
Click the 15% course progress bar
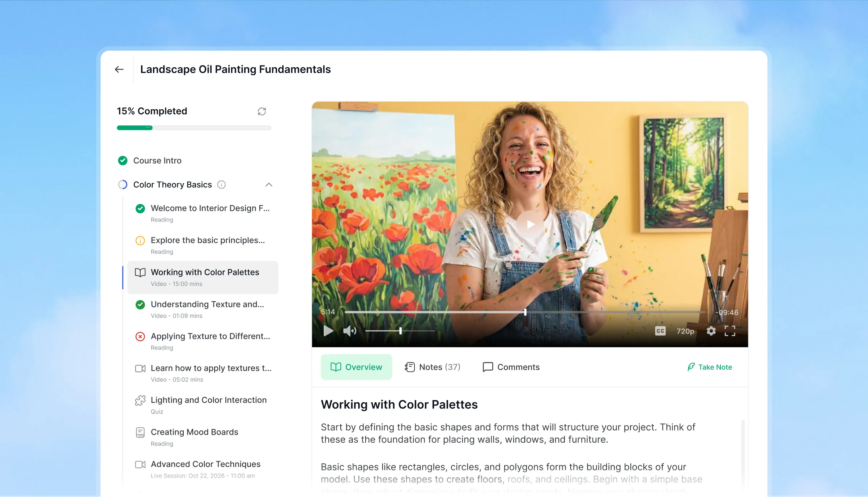pyautogui.click(x=194, y=128)
